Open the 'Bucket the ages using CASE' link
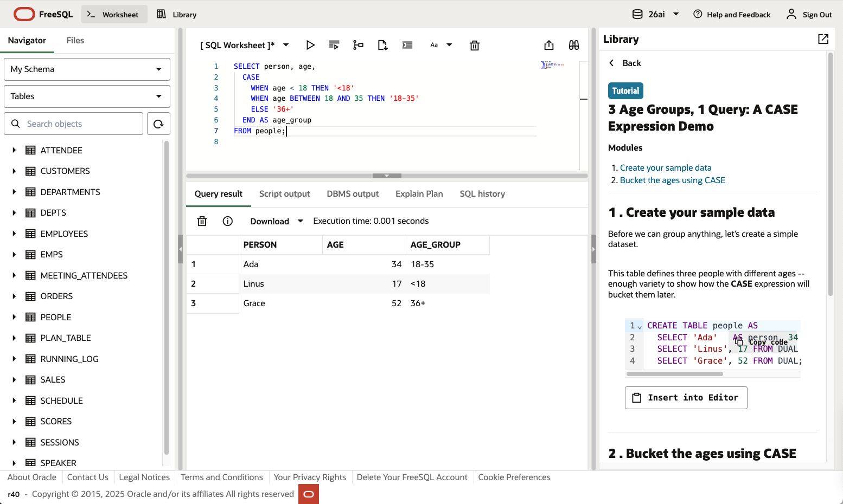 (x=672, y=180)
